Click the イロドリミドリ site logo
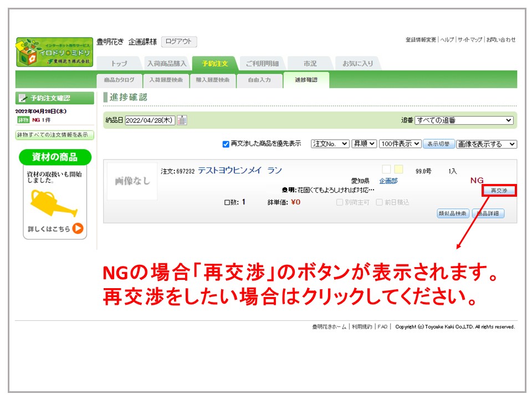This screenshot has height=399, width=532. tap(54, 52)
